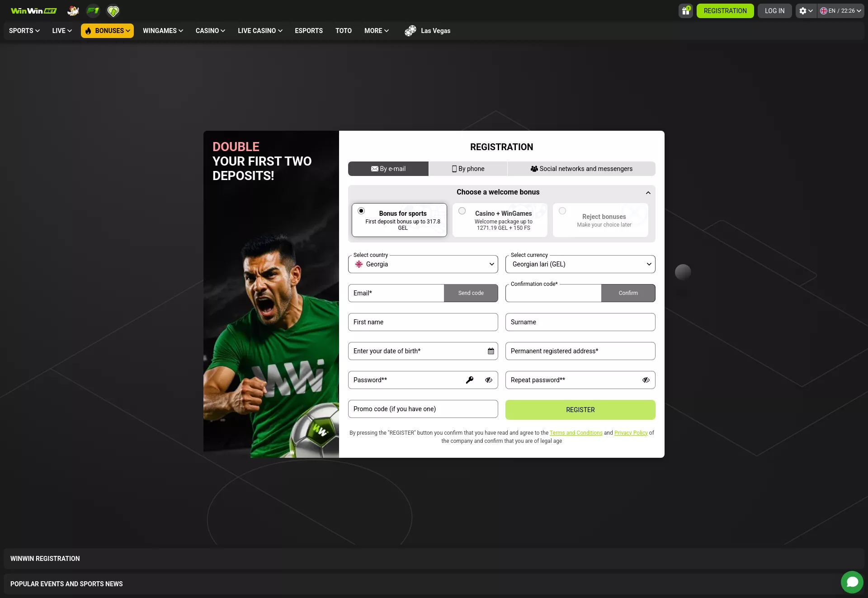Expand POPULAR EVENTS AND SPORTS NEWS section
The width and height of the screenshot is (868, 598).
(434, 584)
